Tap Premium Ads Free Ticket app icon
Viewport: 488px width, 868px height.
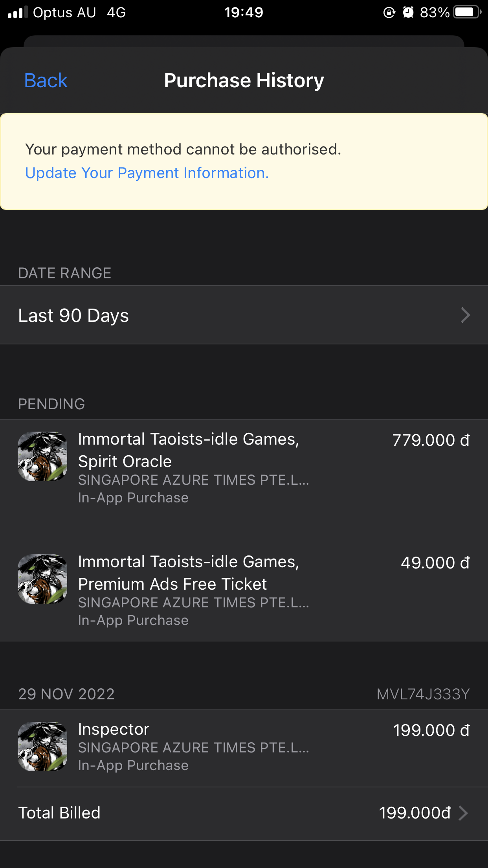[42, 579]
